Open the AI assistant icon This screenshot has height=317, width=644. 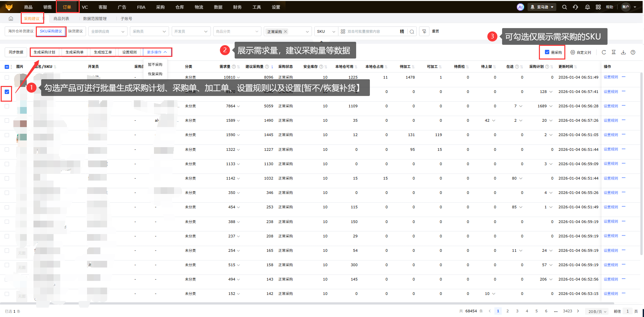(520, 7)
